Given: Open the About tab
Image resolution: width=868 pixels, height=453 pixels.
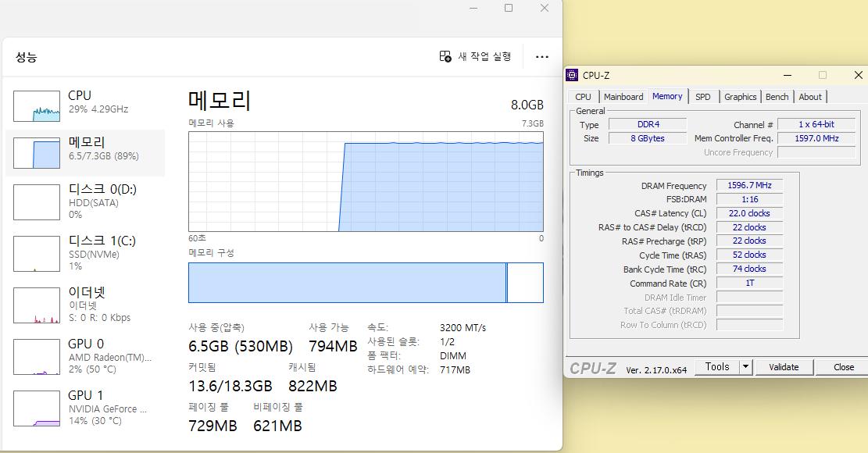Looking at the screenshot, I should click(810, 97).
